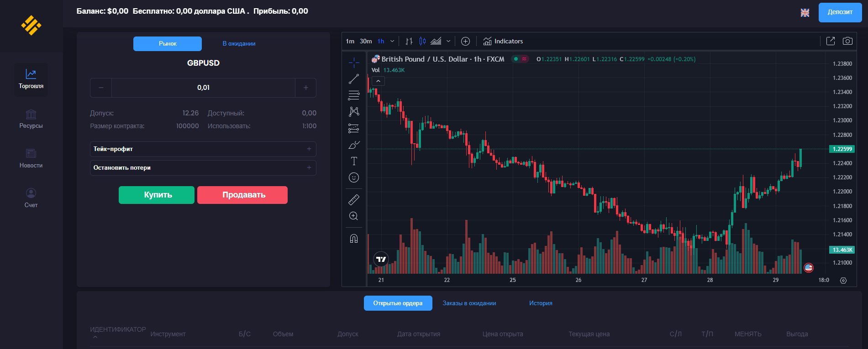Toggle magnet mode on chart
The height and width of the screenshot is (349, 868).
pyautogui.click(x=354, y=238)
